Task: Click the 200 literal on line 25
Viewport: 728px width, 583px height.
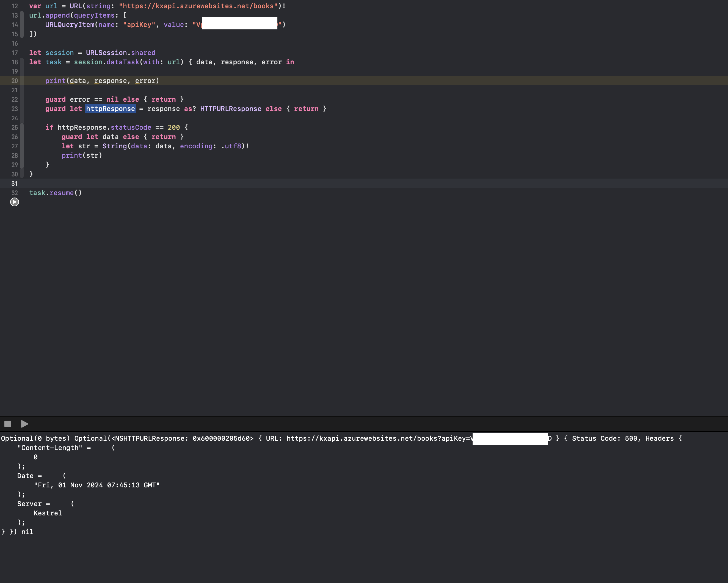Action: (173, 127)
